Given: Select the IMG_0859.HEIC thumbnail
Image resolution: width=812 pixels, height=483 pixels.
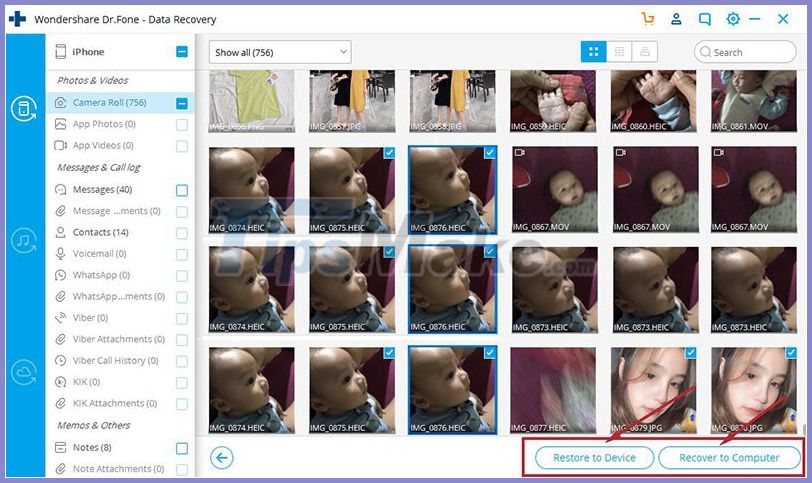Looking at the screenshot, I should click(x=553, y=101).
